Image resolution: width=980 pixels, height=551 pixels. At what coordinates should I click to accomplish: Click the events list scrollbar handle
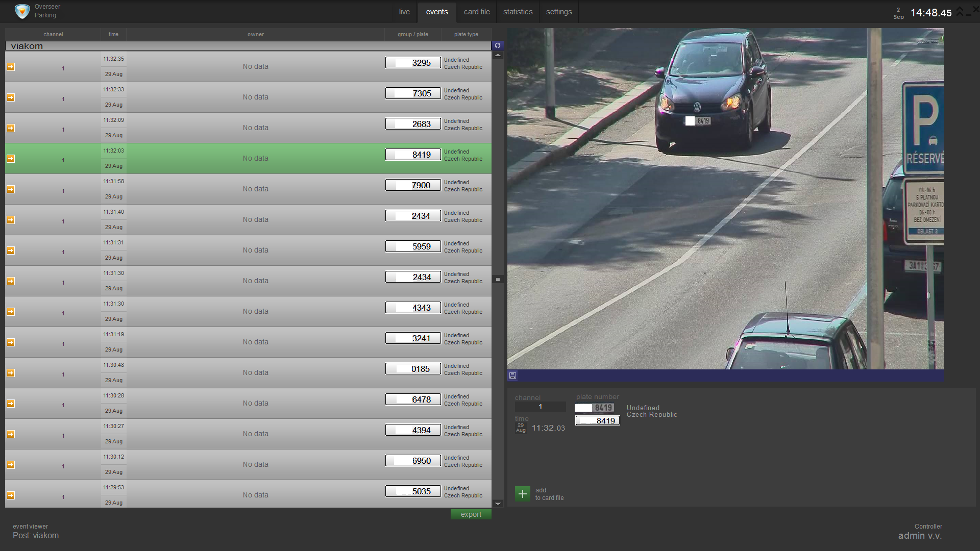tap(498, 279)
